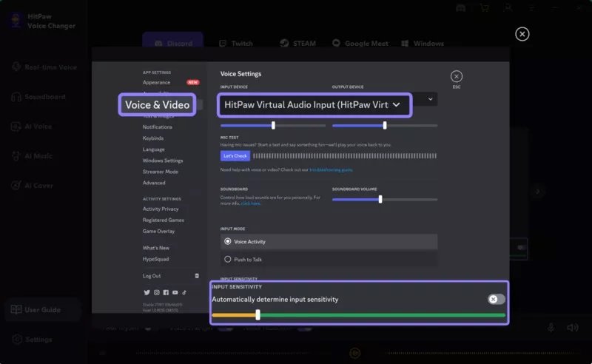Open the troubleshooting guide link
The height and width of the screenshot is (364, 592).
(331, 170)
